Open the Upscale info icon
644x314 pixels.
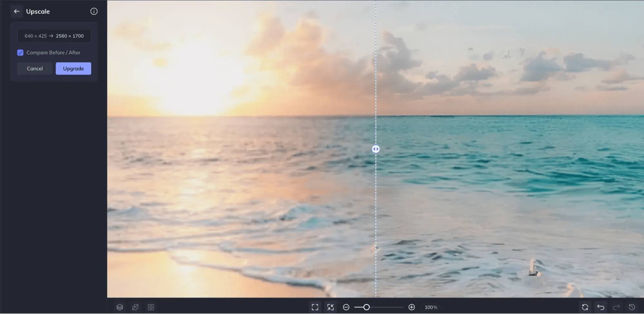coord(94,11)
